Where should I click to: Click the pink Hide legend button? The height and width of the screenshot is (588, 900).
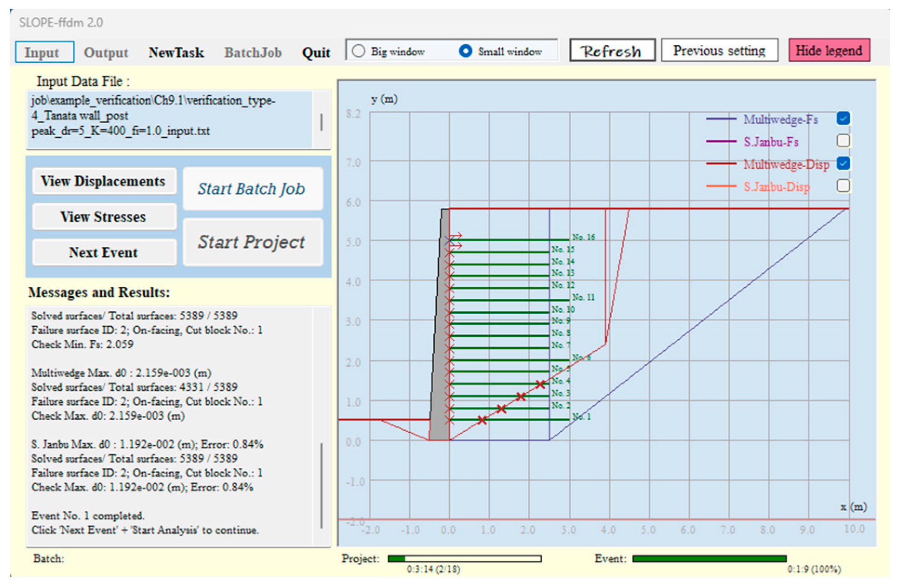coord(829,50)
